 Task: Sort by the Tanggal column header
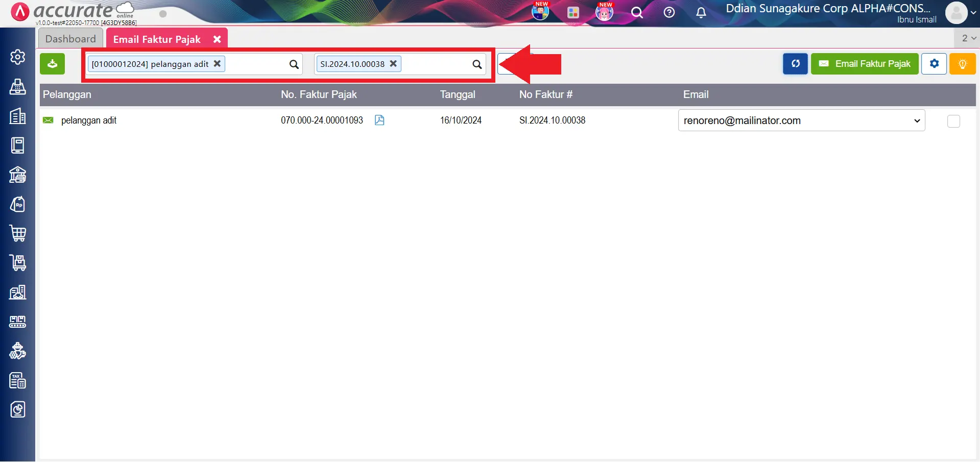click(x=458, y=94)
